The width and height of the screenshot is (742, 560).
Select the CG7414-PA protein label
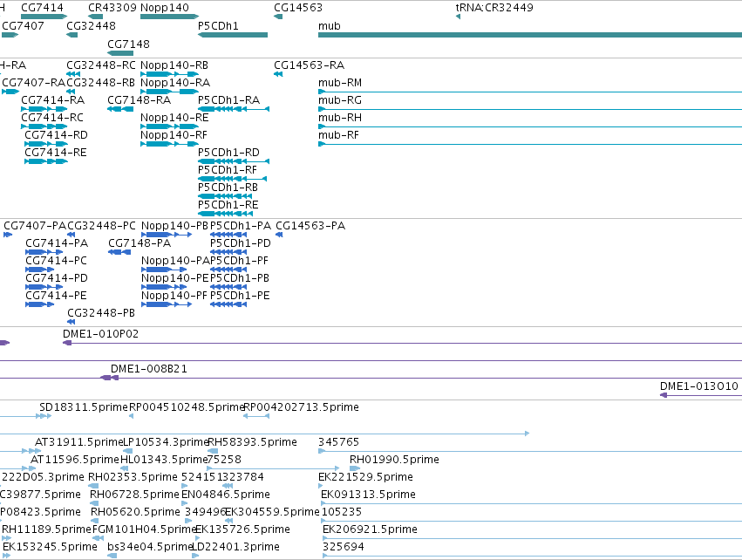coord(57,243)
